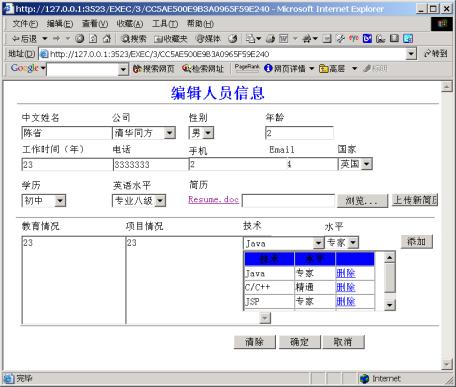The image size is (456, 387).
Task: Open the Help (帮助) menu
Action: pyautogui.click(x=200, y=24)
